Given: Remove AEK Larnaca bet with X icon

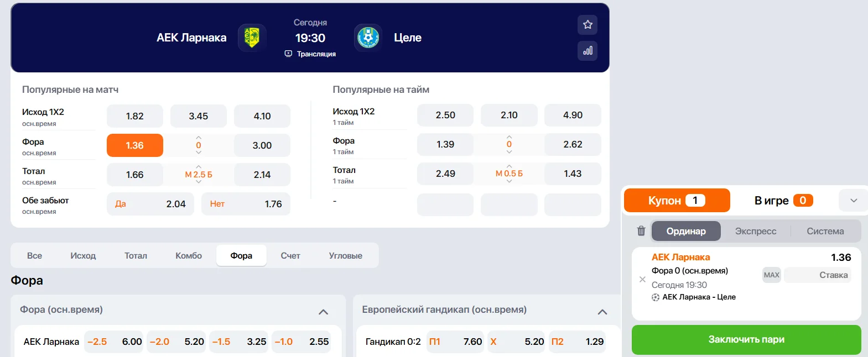Looking at the screenshot, I should 642,280.
